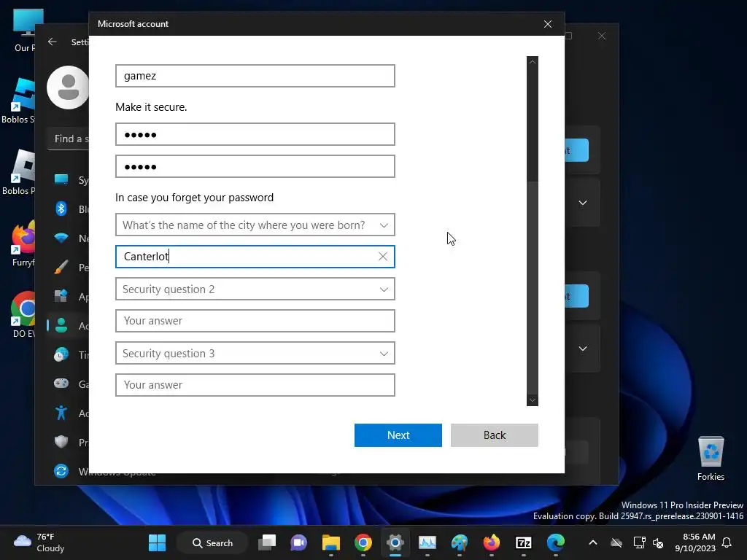Click the taskbar Search box

pyautogui.click(x=212, y=542)
